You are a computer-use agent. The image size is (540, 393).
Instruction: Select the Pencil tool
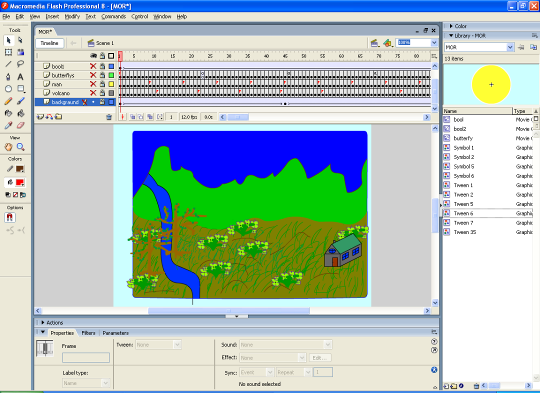pos(8,101)
